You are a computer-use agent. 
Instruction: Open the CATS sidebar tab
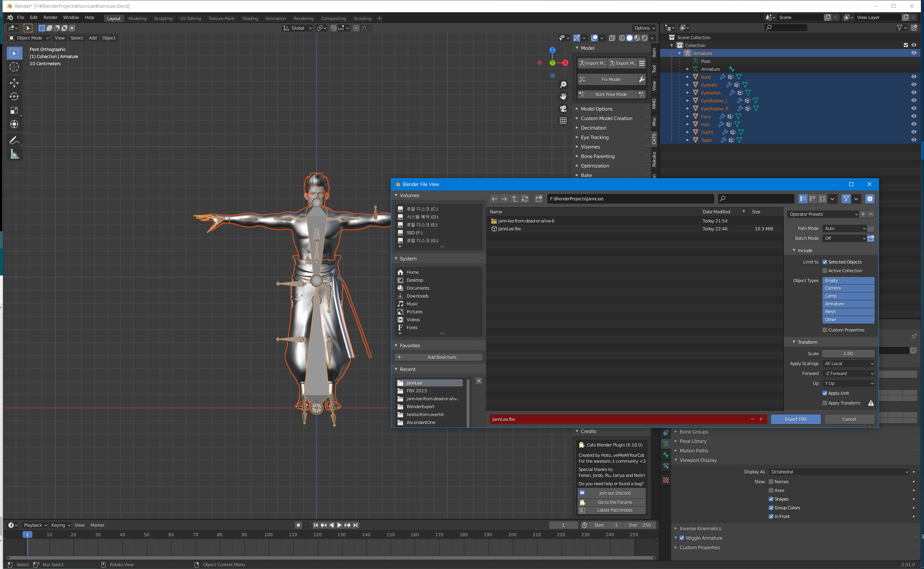coord(654,139)
